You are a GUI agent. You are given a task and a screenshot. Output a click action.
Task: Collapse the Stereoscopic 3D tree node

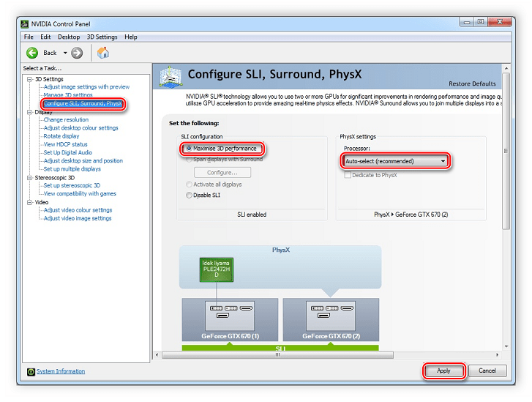click(x=30, y=178)
